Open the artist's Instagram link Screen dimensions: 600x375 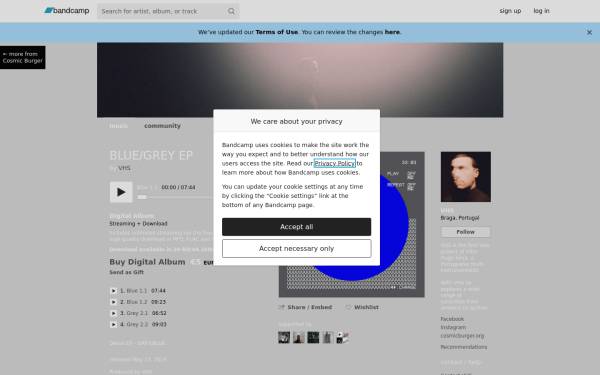453,328
